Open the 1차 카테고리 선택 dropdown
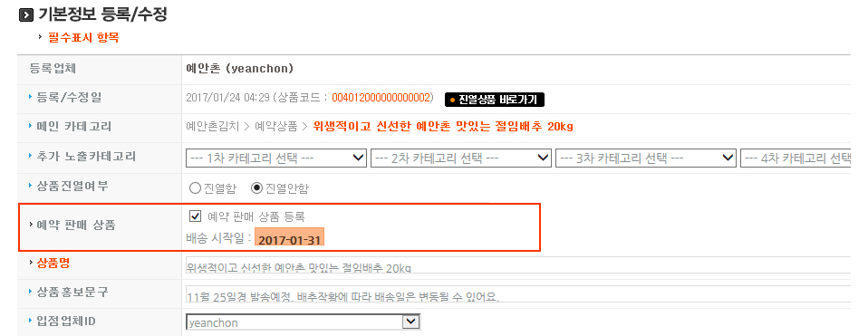This screenshot has height=336, width=868. (276, 158)
